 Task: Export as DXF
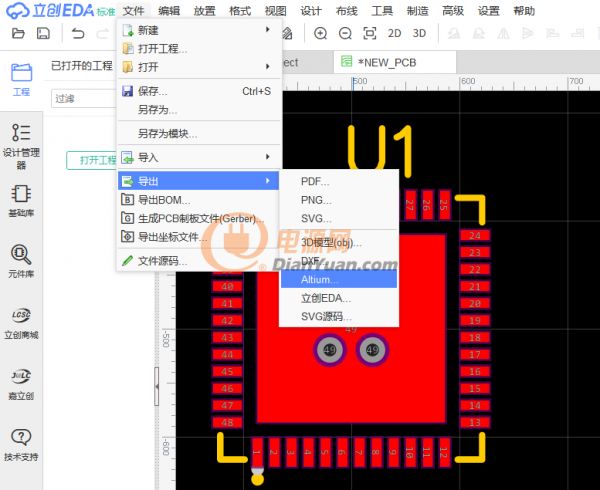(x=339, y=261)
